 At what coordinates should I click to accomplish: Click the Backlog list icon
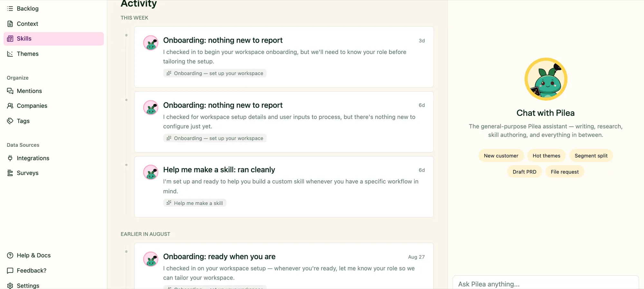click(10, 9)
